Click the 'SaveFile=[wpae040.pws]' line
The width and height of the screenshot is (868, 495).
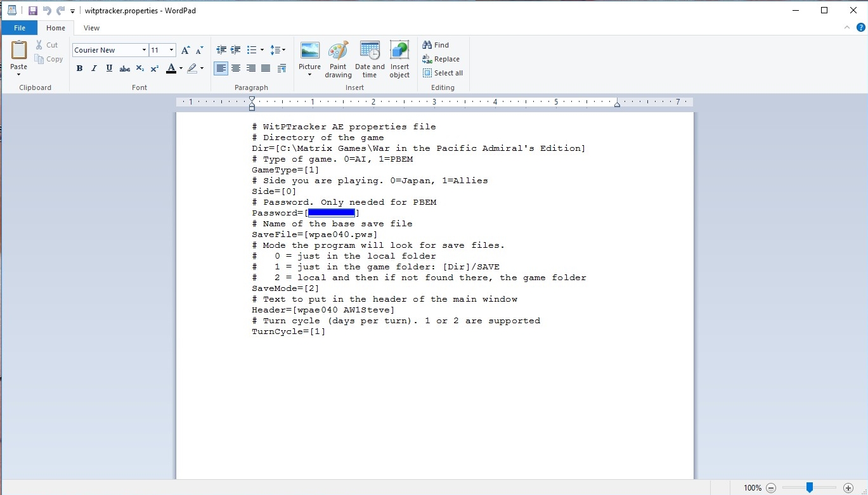[x=314, y=235]
